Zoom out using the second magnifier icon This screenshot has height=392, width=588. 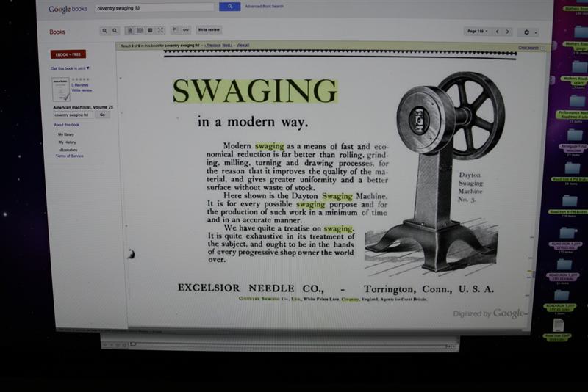pyautogui.click(x=115, y=31)
